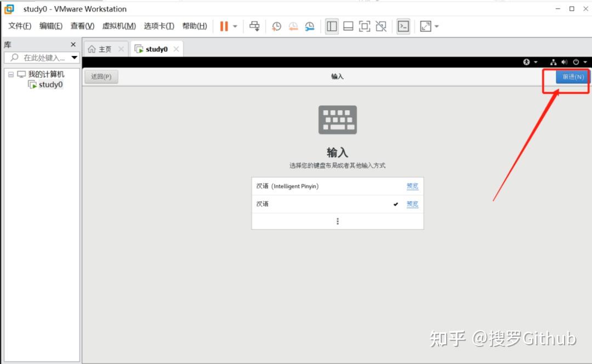
Task: Open the guest power menu
Action: pyautogui.click(x=579, y=62)
